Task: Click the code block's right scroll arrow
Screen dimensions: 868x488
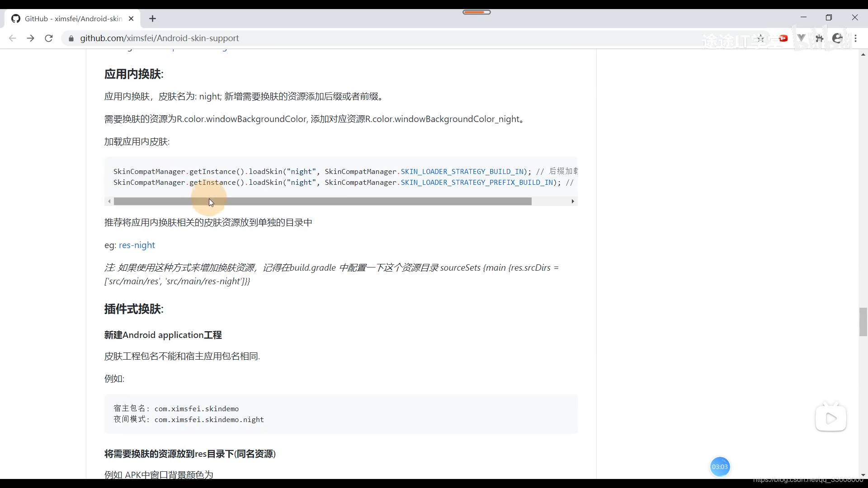Action: click(573, 202)
